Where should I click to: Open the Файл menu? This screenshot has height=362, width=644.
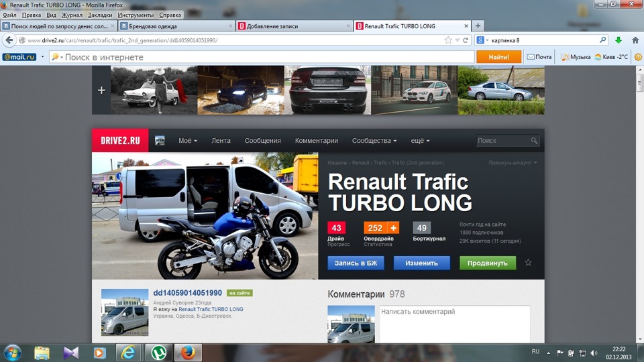pos(9,15)
